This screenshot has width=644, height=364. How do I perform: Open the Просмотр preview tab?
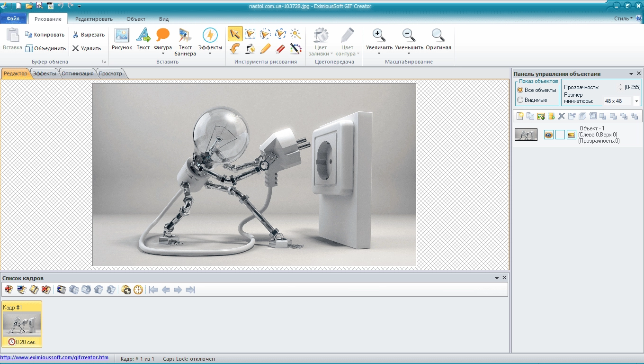[111, 73]
